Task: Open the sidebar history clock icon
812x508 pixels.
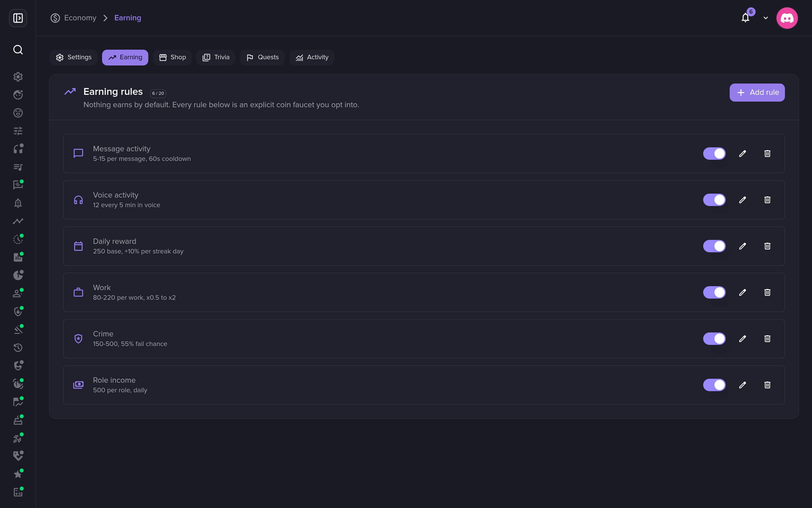Action: (x=18, y=347)
